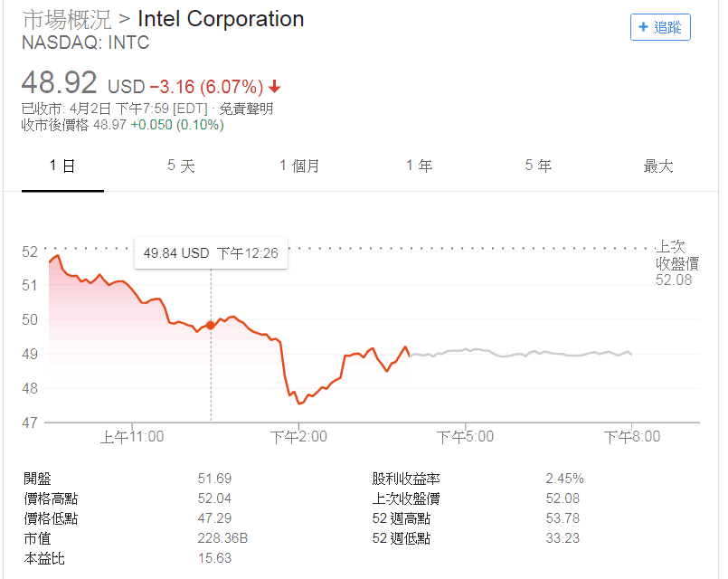Click the chart at 下午2:00 axis label
728x579 pixels.
click(298, 436)
